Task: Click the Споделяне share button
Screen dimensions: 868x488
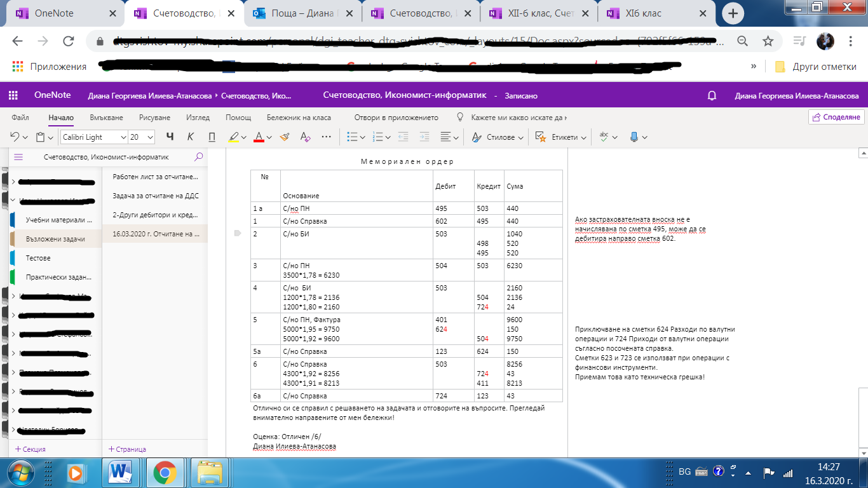Action: point(836,117)
